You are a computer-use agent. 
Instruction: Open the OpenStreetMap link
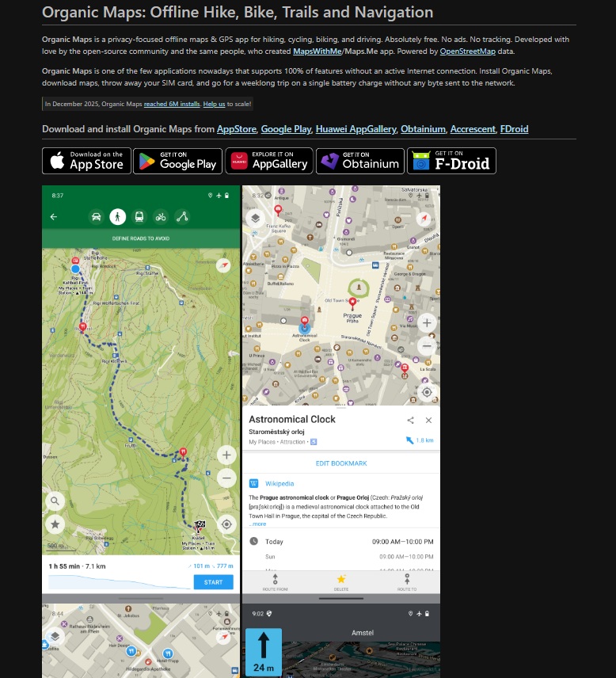[x=467, y=51]
